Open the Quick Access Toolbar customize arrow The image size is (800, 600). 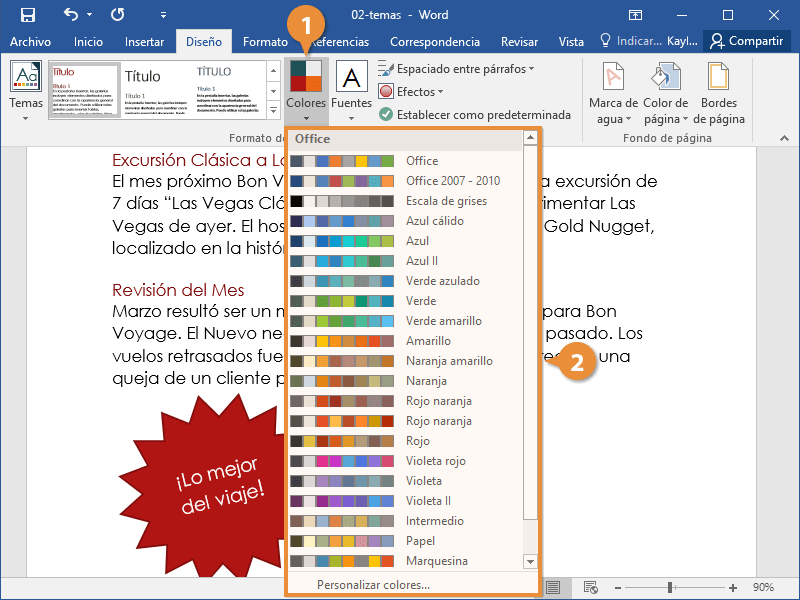pyautogui.click(x=163, y=15)
